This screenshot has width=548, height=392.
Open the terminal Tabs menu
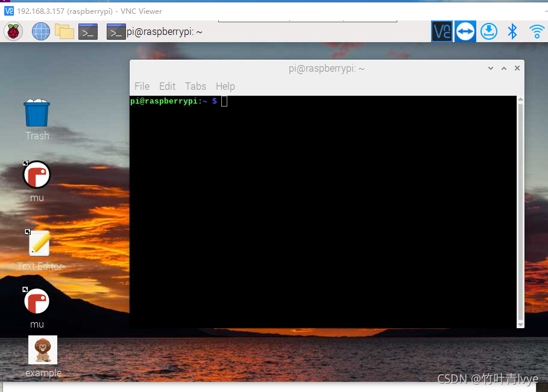[195, 86]
